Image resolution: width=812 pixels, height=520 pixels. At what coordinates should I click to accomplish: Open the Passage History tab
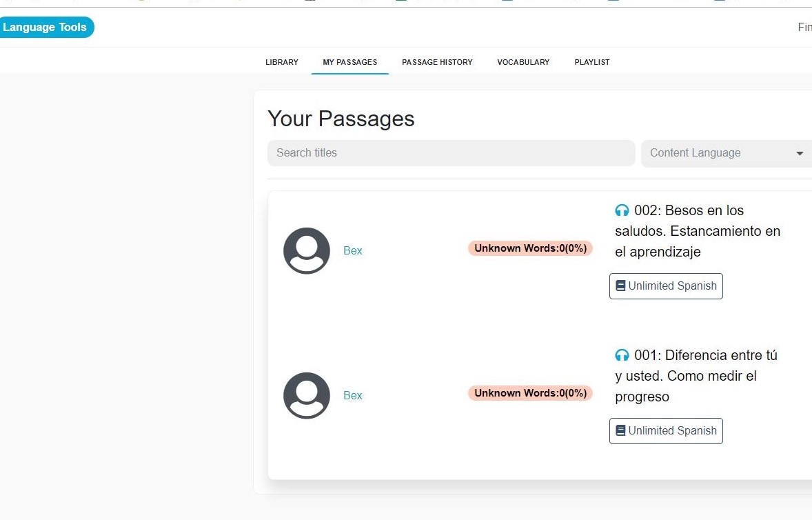pyautogui.click(x=437, y=62)
